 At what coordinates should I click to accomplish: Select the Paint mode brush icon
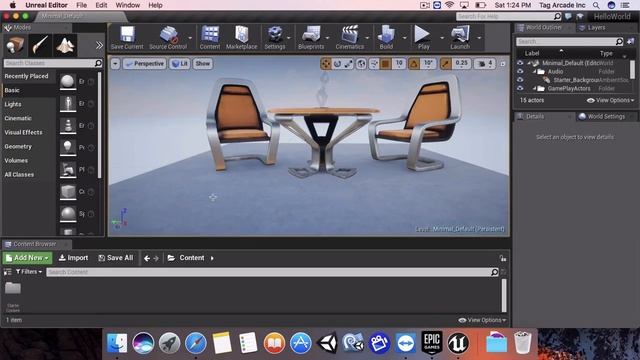40,45
